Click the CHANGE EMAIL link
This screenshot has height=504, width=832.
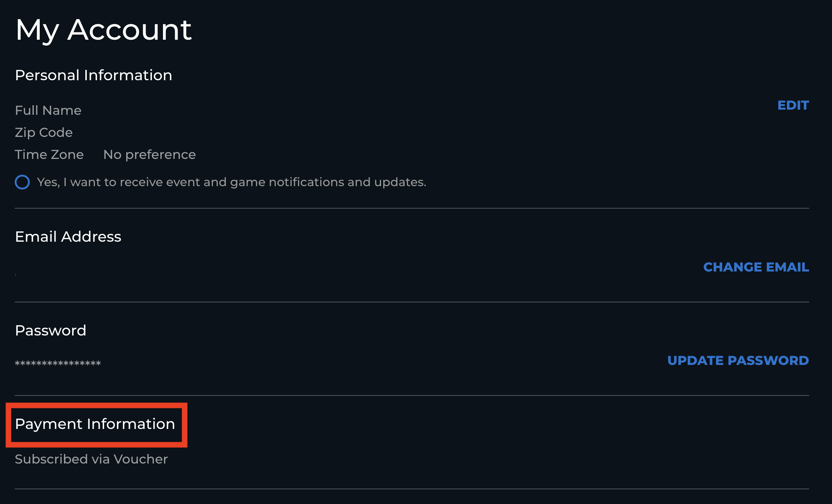pos(756,267)
